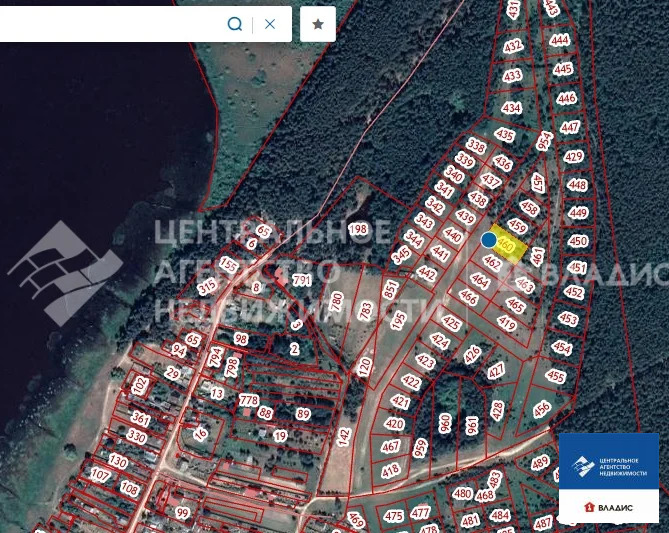Image resolution: width=669 pixels, height=533 pixels.
Task: Click the blue location marker dot
Action: 489,240
